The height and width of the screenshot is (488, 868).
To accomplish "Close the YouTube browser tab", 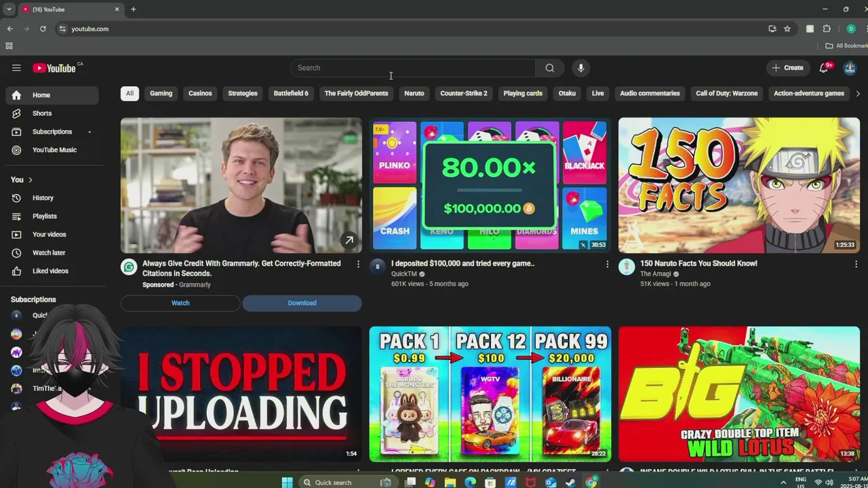I will (117, 9).
